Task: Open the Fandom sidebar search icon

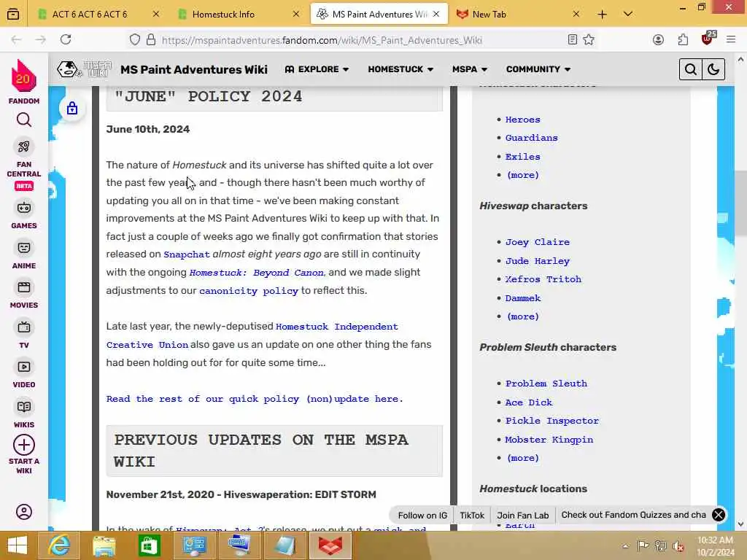Action: pos(24,120)
